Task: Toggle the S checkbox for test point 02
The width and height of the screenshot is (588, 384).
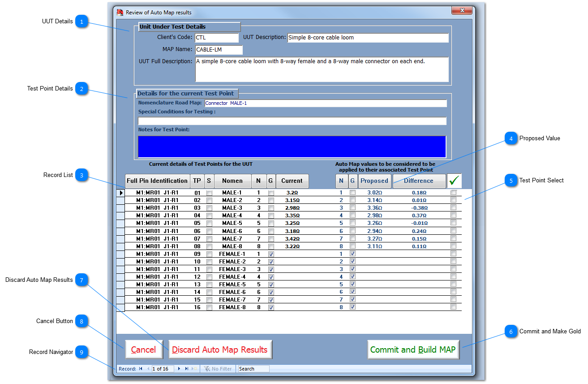Action: pyautogui.click(x=209, y=200)
